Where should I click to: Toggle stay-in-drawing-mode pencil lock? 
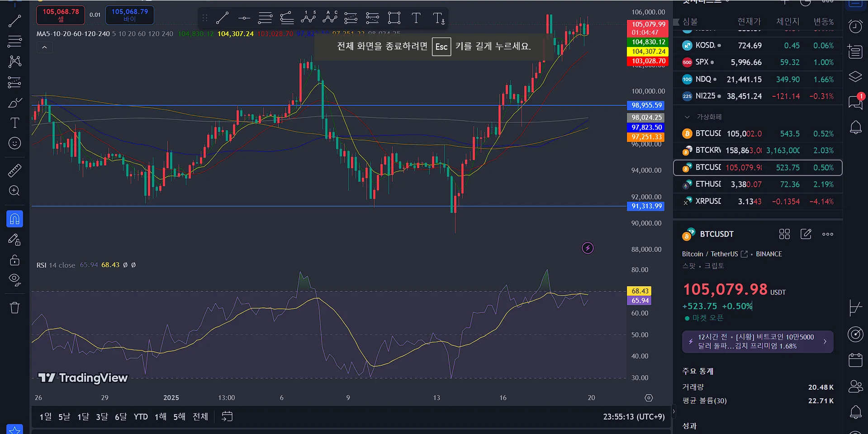[x=14, y=240]
